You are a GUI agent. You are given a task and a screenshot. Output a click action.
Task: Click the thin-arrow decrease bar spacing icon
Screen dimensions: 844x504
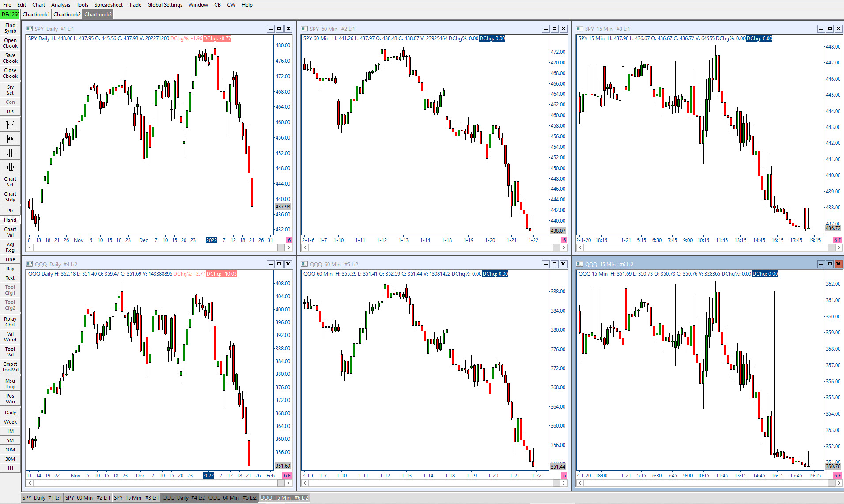coord(10,153)
